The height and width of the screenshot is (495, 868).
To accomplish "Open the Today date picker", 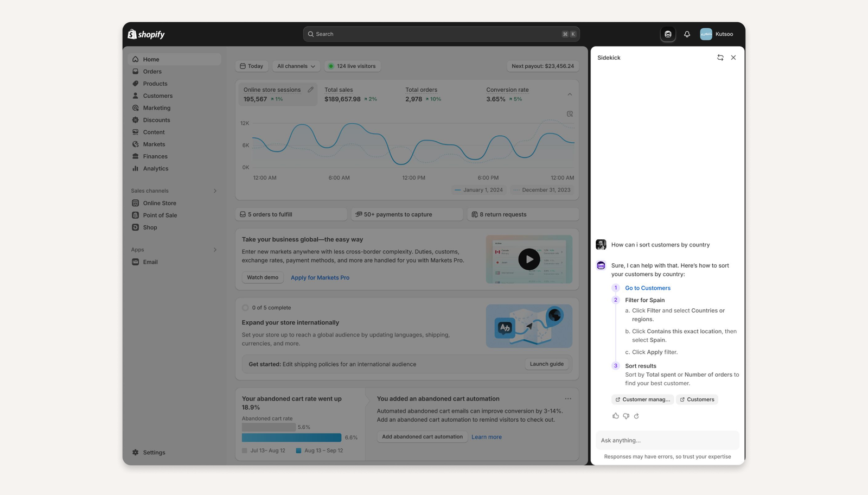I will (252, 66).
